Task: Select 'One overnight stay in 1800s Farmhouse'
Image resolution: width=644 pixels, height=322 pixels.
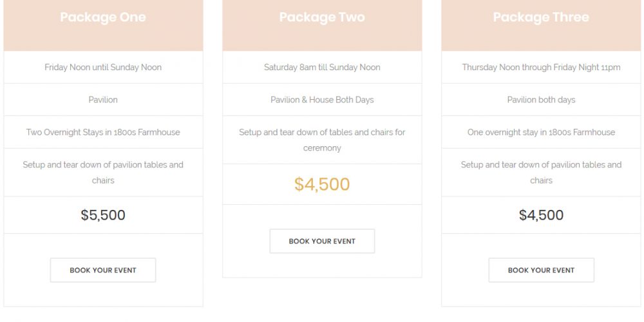Action: click(541, 132)
